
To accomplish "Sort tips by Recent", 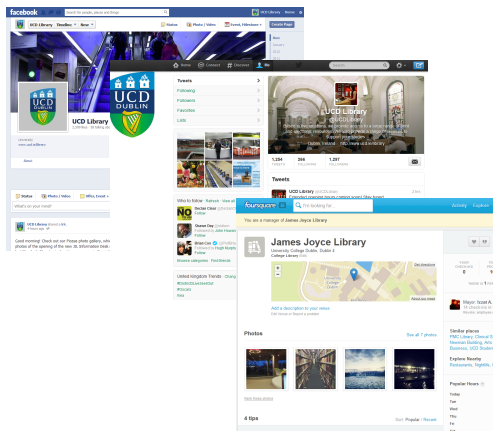I will point(430,419).
